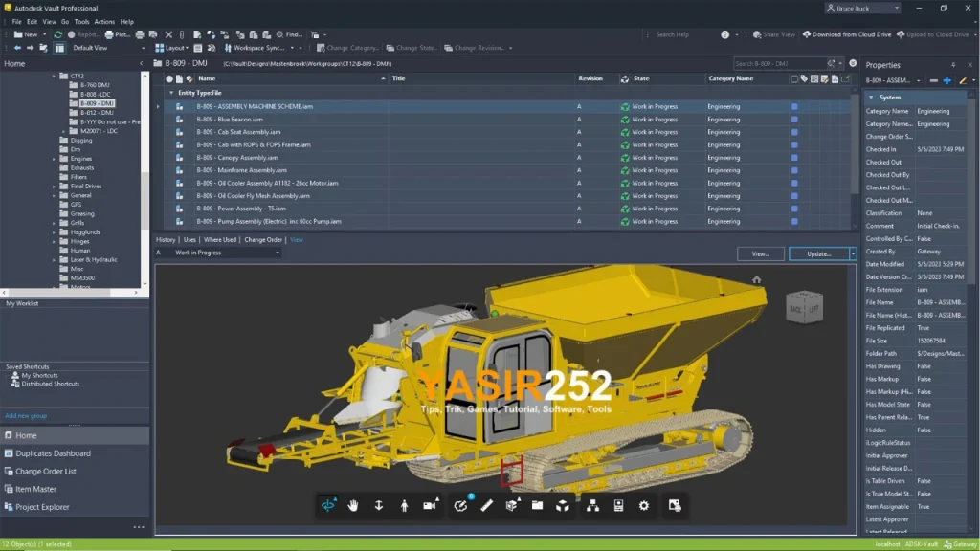Viewport: 980px width, 551px height.
Task: Collapse the System properties section
Action: (x=871, y=98)
